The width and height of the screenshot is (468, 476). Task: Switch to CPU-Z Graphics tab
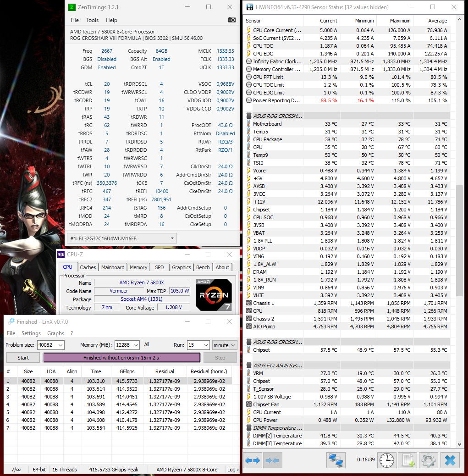(x=181, y=267)
